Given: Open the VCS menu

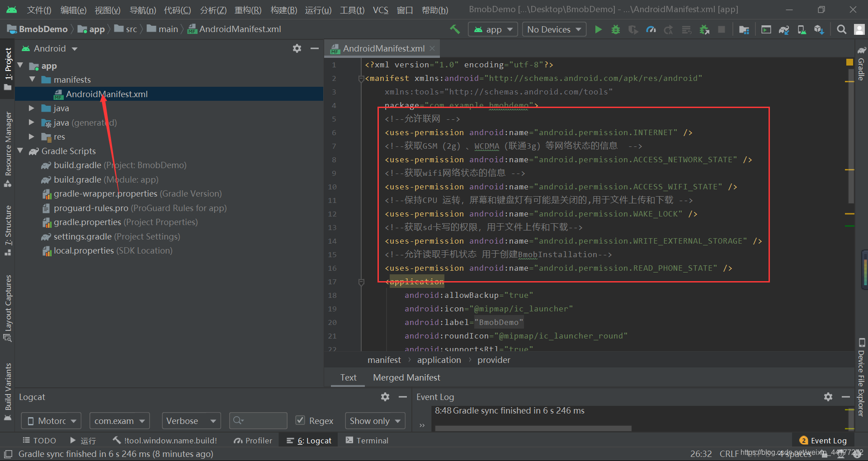Looking at the screenshot, I should (x=380, y=9).
